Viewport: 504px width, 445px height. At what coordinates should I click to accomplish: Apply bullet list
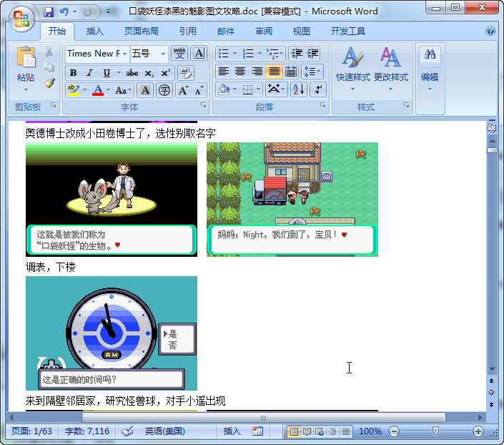pos(224,53)
